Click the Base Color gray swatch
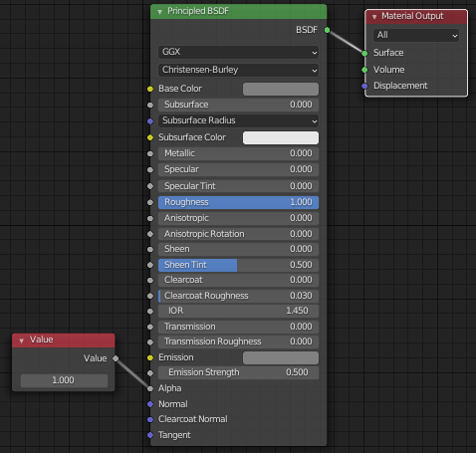The height and width of the screenshot is (453, 476). tap(281, 89)
